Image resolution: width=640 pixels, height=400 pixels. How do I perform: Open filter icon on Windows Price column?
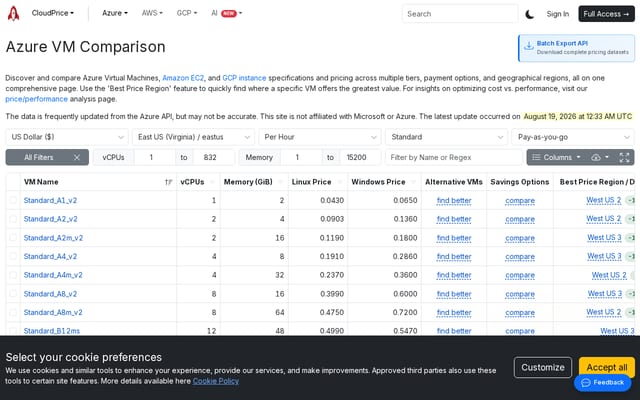coord(413,182)
